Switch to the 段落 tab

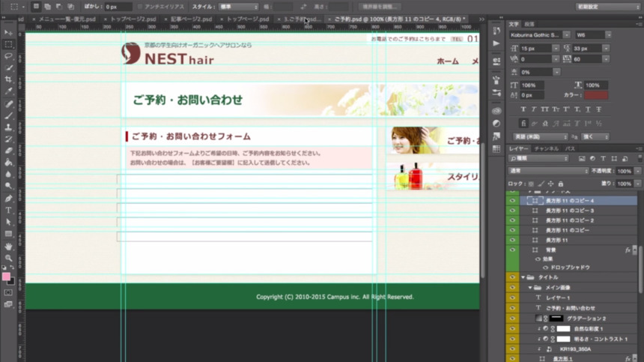click(529, 24)
